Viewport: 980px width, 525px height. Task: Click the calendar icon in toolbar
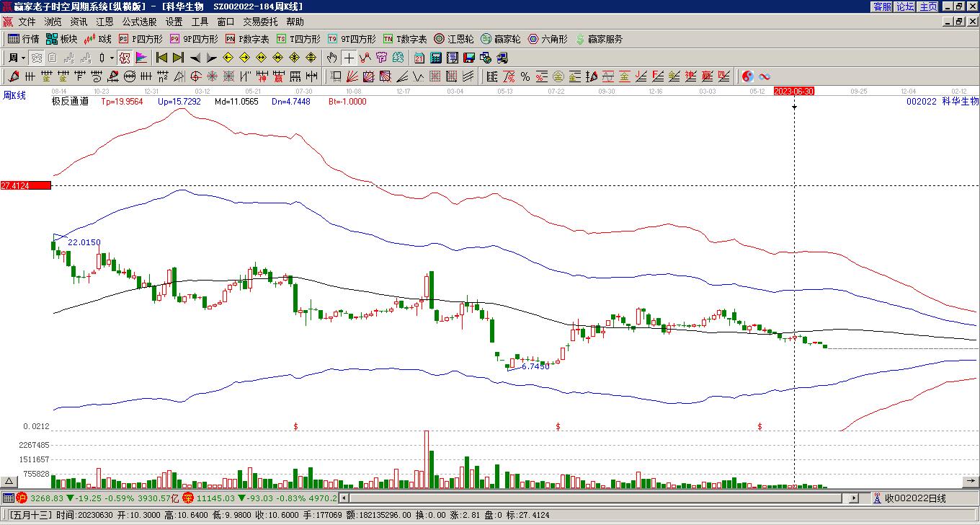[x=419, y=58]
